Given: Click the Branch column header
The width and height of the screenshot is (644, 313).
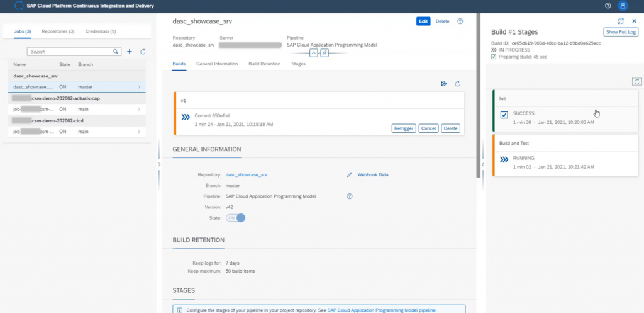Looking at the screenshot, I should click(86, 65).
